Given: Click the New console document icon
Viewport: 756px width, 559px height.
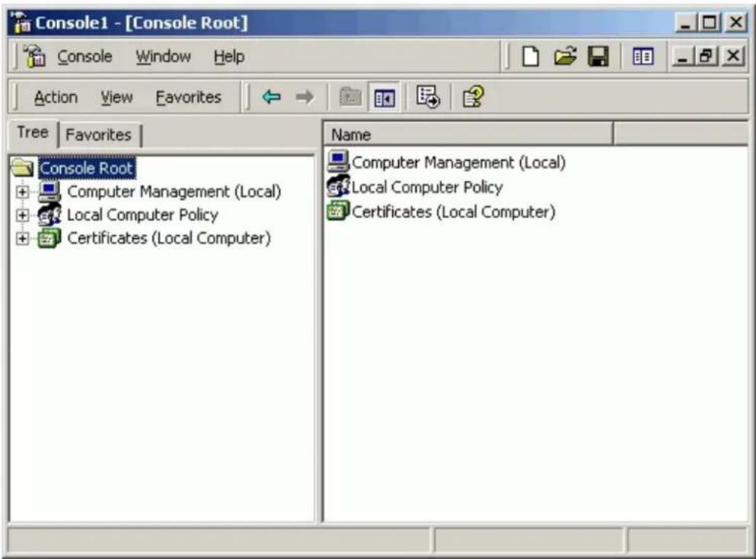Looking at the screenshot, I should tap(531, 56).
